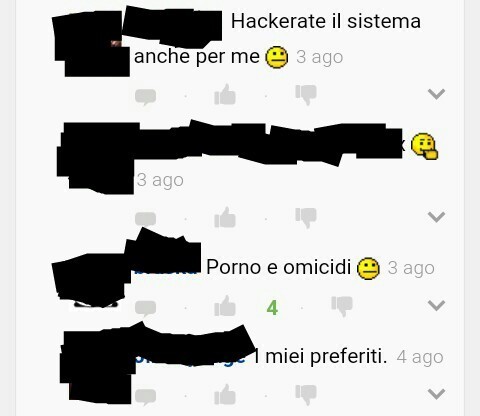This screenshot has height=416, width=480.
Task: Downvote the 'Porno e omicidi' comment
Action: click(342, 306)
